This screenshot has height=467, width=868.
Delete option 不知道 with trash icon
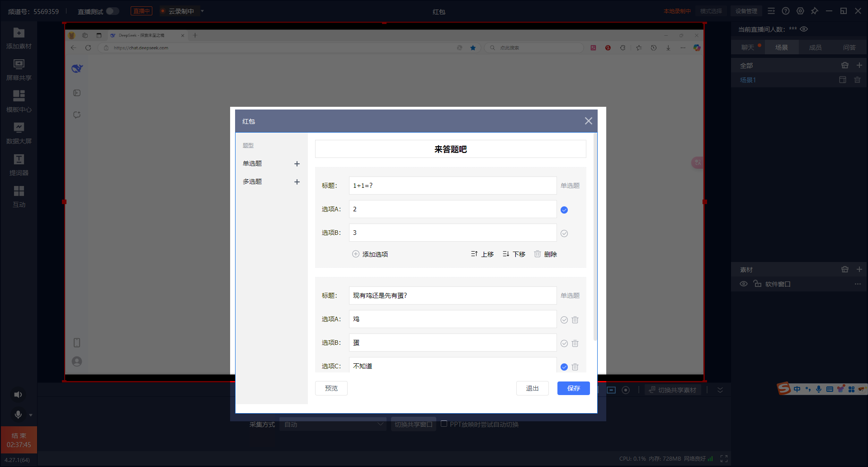[x=575, y=367]
